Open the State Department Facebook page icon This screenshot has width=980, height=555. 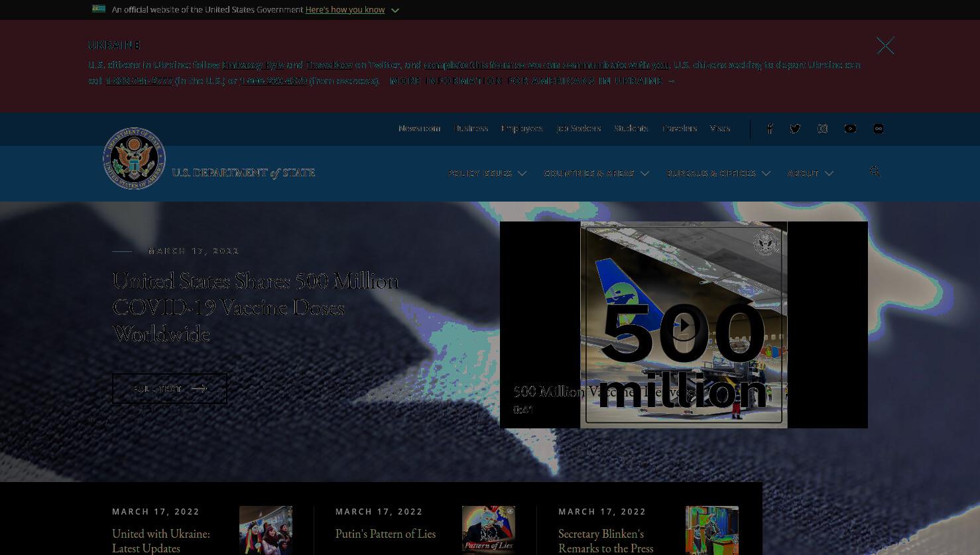tap(770, 129)
